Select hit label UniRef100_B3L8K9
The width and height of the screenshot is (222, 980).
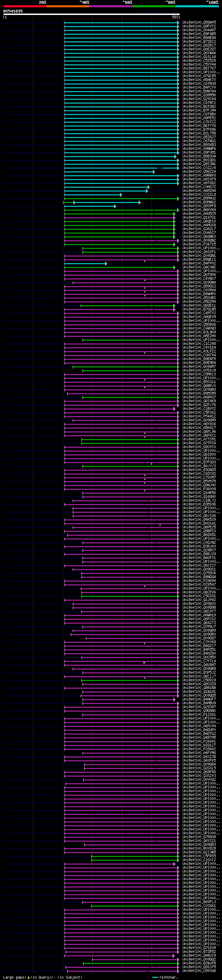199,332
